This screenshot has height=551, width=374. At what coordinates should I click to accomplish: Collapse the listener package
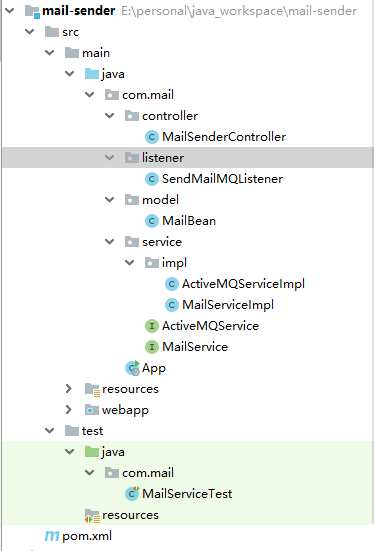110,158
